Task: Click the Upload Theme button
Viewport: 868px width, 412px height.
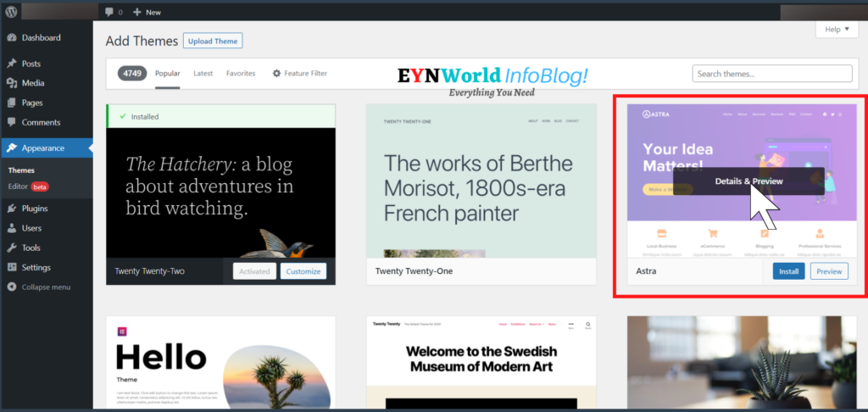Action: (x=213, y=41)
